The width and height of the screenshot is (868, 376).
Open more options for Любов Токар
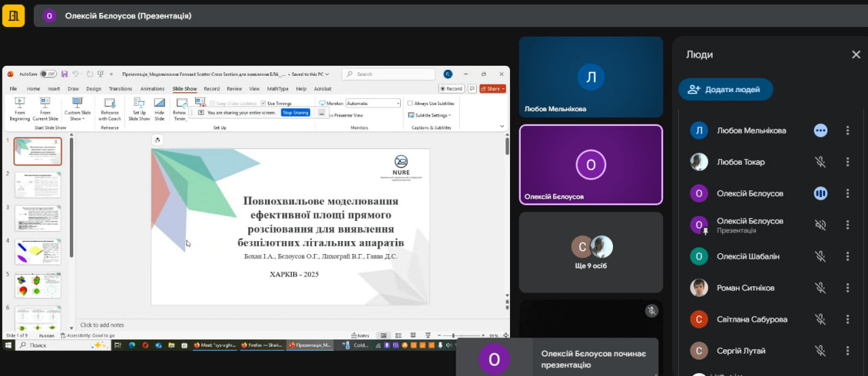coord(848,162)
